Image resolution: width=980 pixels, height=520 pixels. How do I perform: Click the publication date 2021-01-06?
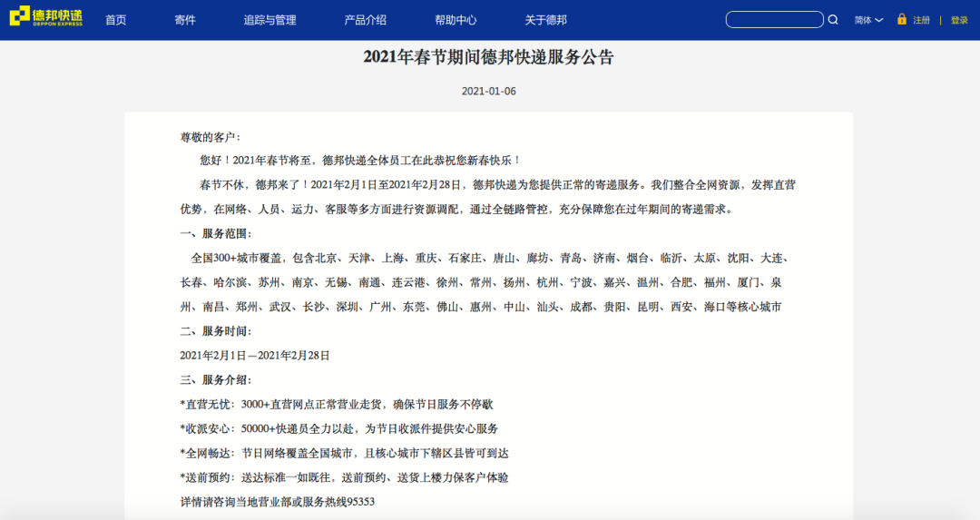pos(489,91)
